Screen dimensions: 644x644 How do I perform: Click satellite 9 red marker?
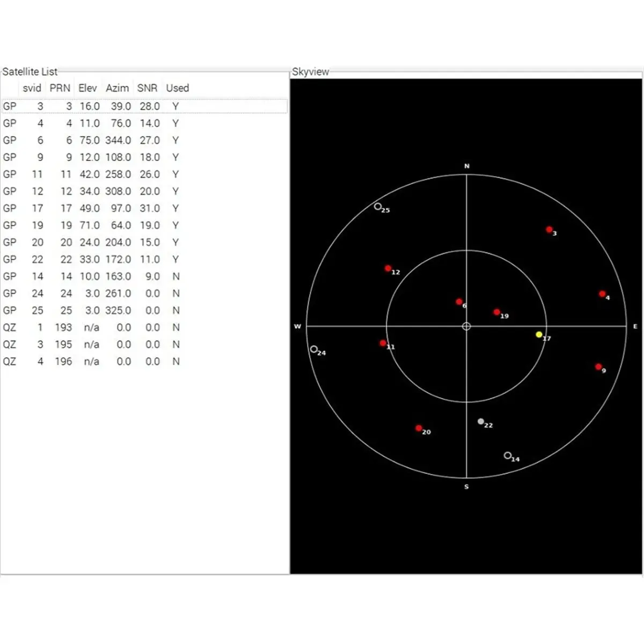tap(598, 367)
